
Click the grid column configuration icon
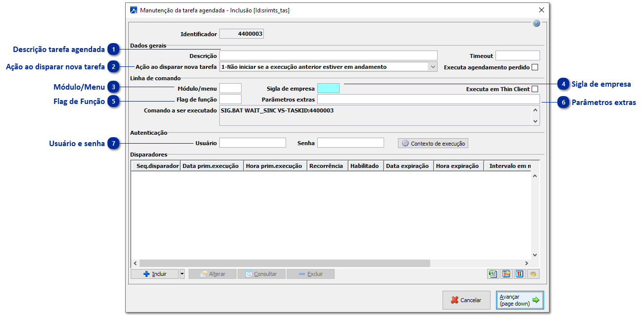tap(506, 274)
